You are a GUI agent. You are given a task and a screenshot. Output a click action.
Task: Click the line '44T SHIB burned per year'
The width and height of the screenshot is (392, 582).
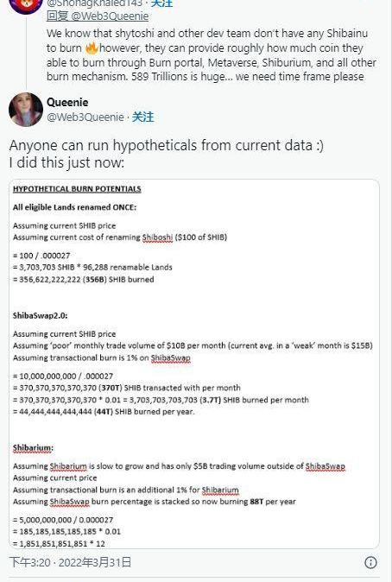point(104,412)
